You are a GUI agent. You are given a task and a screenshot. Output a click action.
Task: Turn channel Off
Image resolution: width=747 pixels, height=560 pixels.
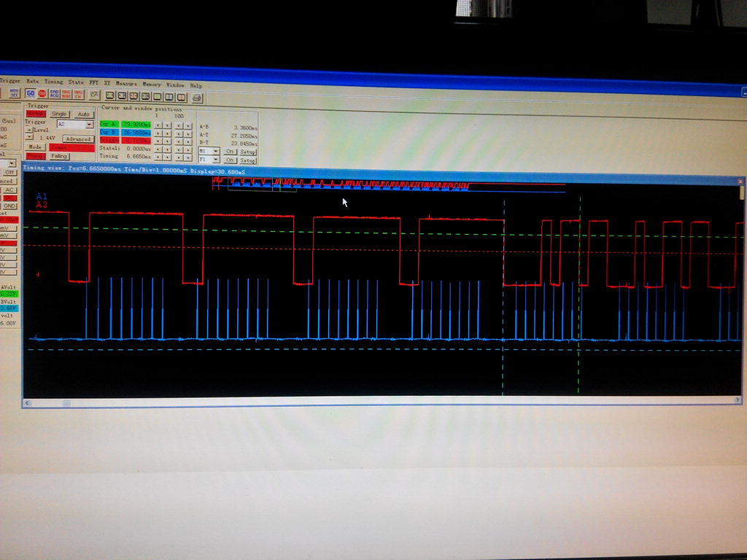coord(9,172)
